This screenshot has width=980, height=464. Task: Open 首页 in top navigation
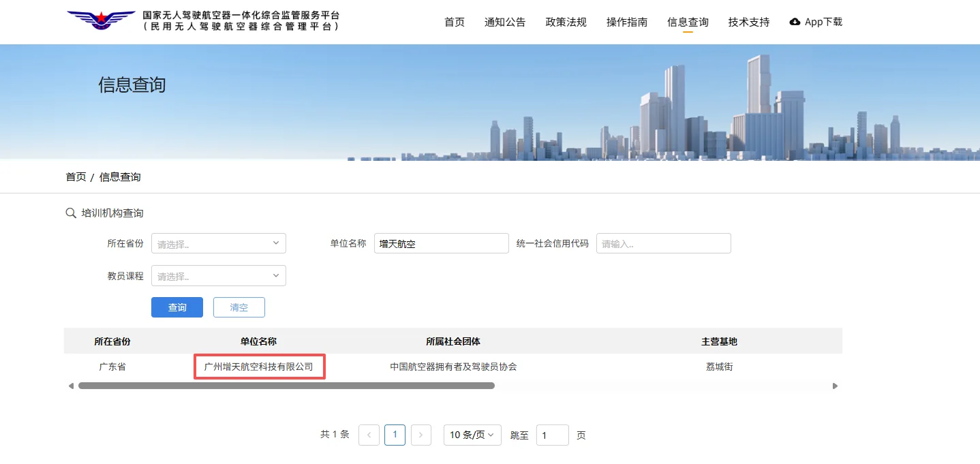tap(455, 22)
